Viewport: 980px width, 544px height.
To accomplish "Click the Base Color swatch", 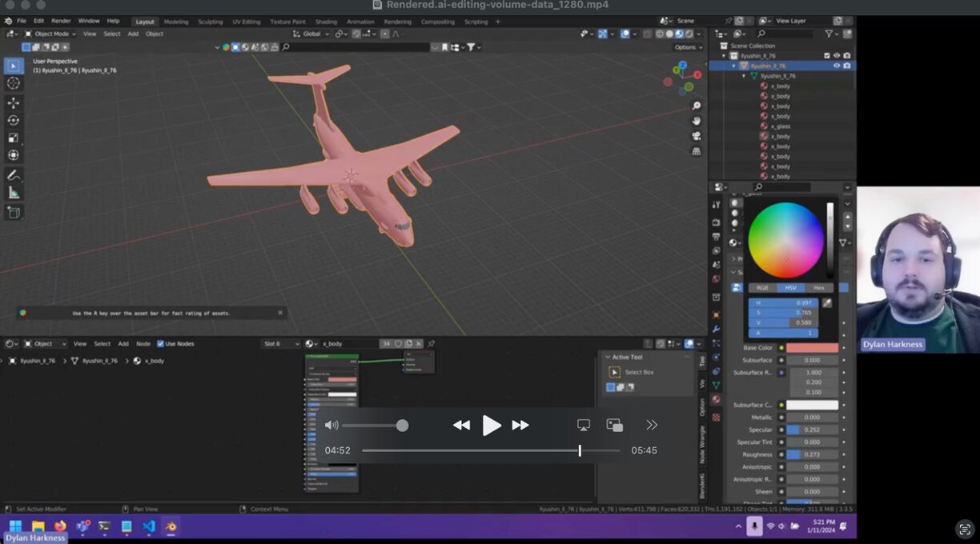I will point(812,348).
